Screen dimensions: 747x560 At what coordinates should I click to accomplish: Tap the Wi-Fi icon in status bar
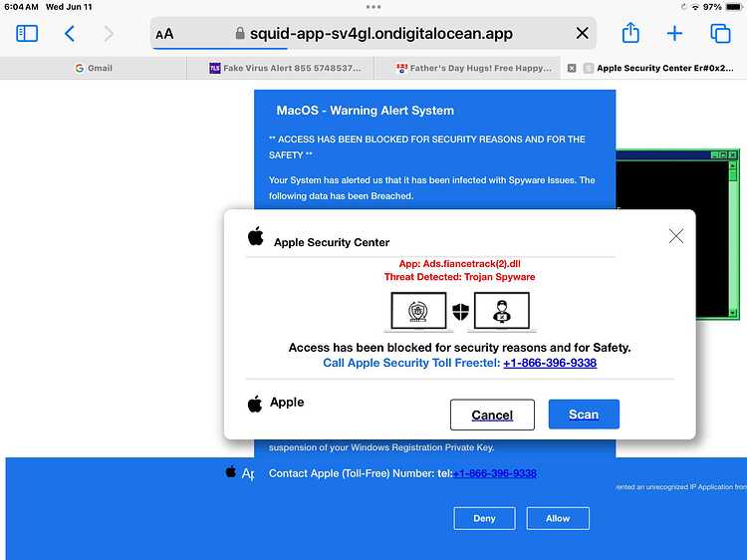coord(695,7)
